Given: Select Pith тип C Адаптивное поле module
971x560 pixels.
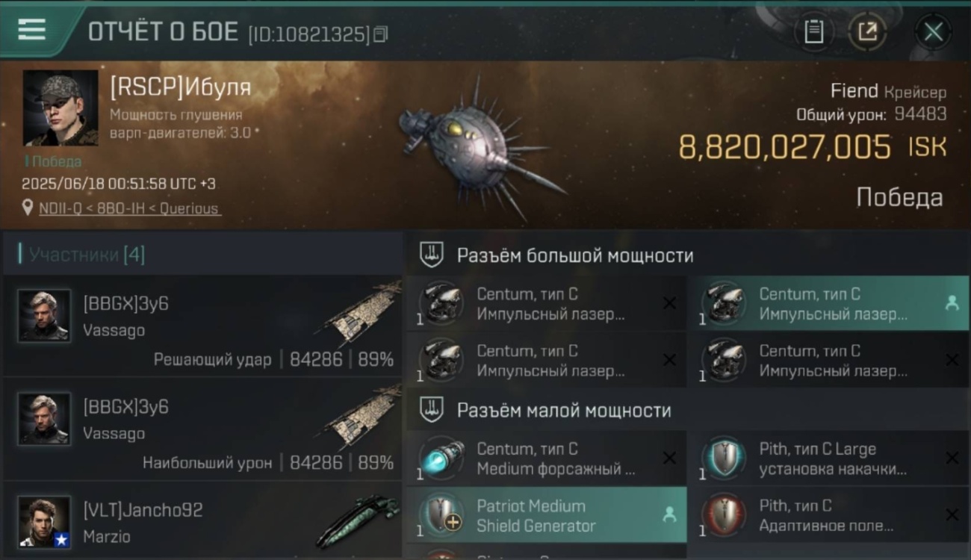Looking at the screenshot, I should tap(828, 515).
